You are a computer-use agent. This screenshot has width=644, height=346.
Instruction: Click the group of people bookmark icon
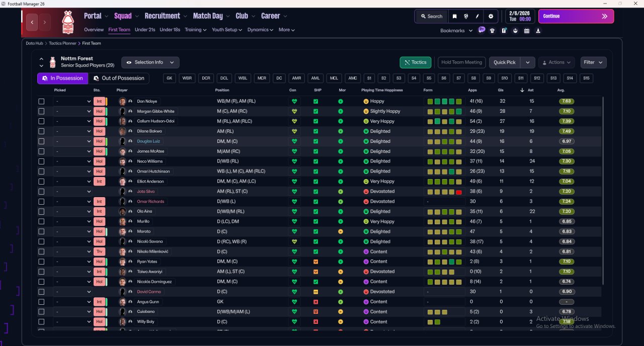click(x=515, y=31)
